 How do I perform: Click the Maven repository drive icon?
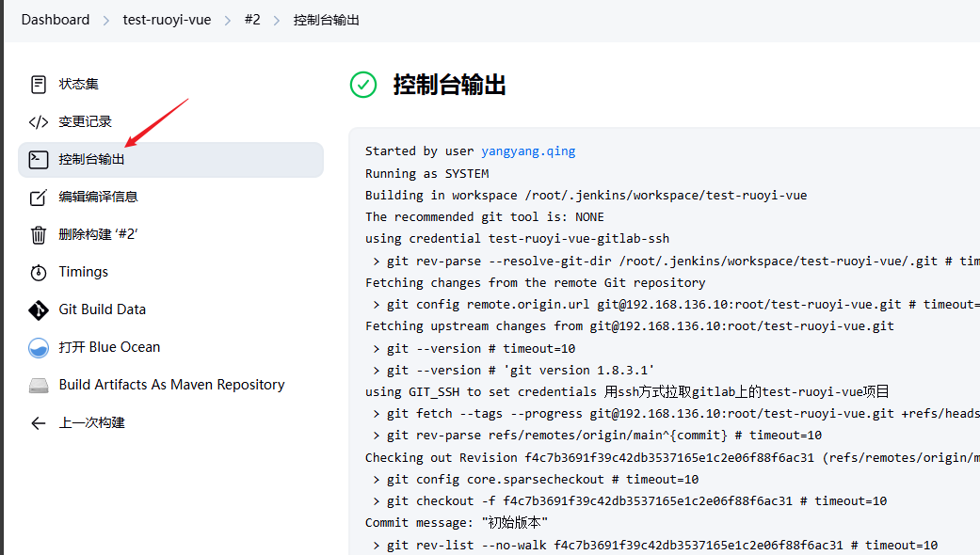click(39, 386)
